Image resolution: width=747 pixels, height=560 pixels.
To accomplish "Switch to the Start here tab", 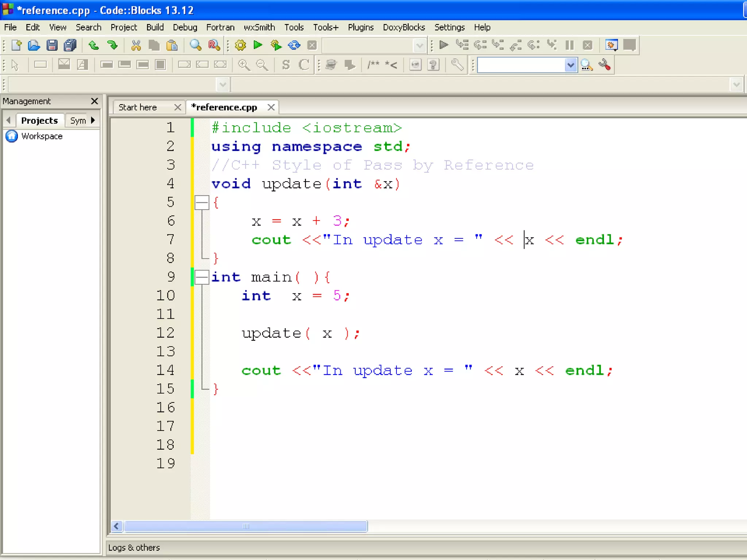I will pos(138,107).
